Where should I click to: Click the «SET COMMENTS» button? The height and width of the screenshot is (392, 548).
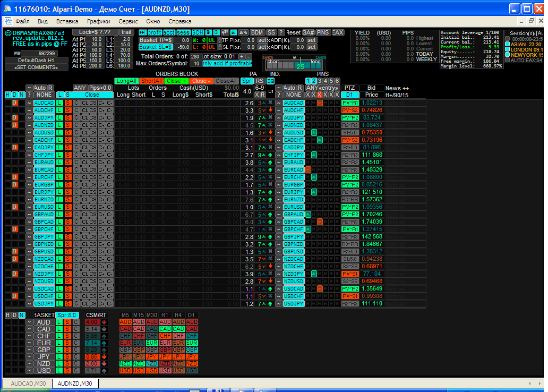pos(36,67)
